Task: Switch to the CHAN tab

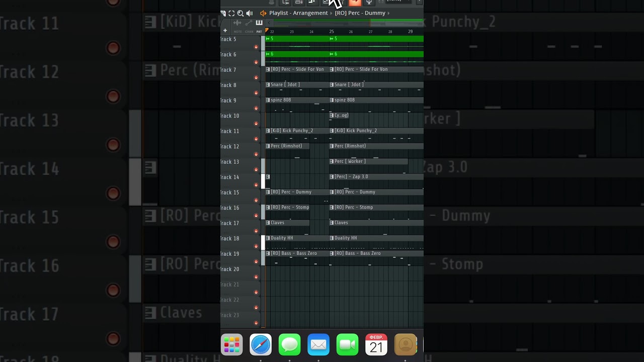Action: [x=250, y=32]
